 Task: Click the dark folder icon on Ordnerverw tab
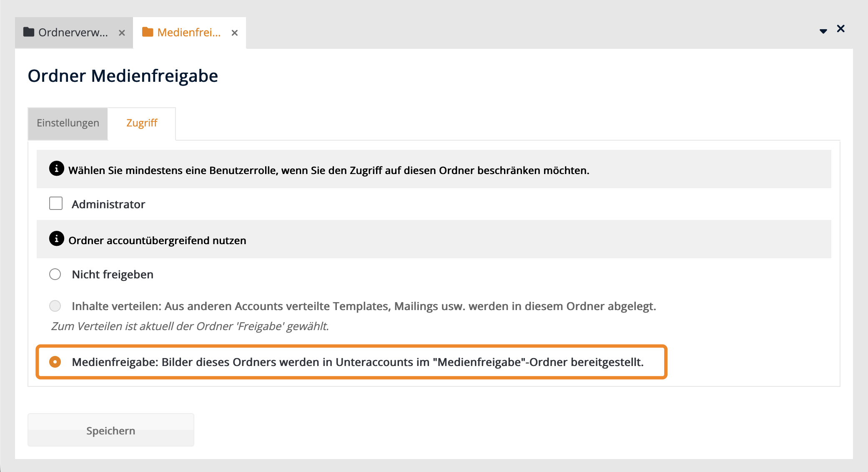tap(28, 32)
